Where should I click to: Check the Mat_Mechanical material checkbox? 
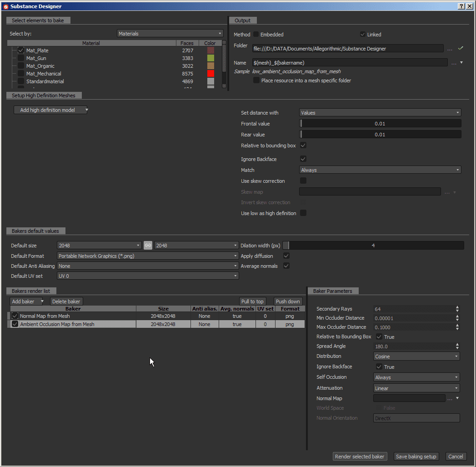[x=21, y=74]
